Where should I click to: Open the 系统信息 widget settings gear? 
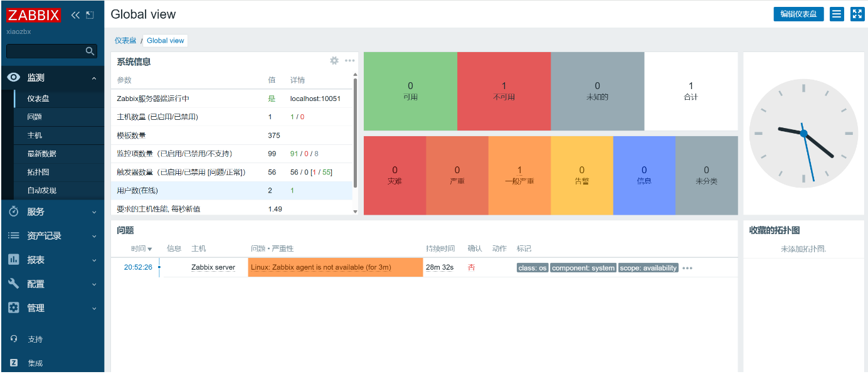334,61
